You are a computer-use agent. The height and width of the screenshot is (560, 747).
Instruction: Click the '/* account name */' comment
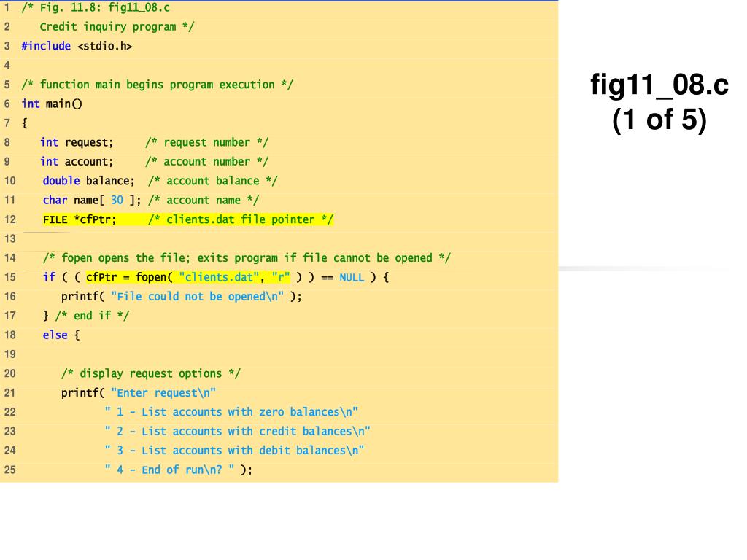(204, 200)
